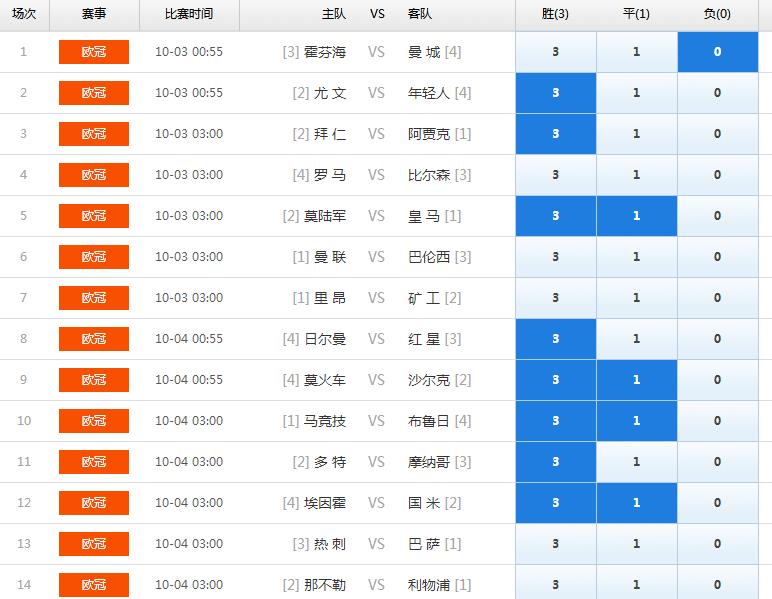Deselect draw (1) for 莫火车 vs 沙尔克

click(x=637, y=380)
